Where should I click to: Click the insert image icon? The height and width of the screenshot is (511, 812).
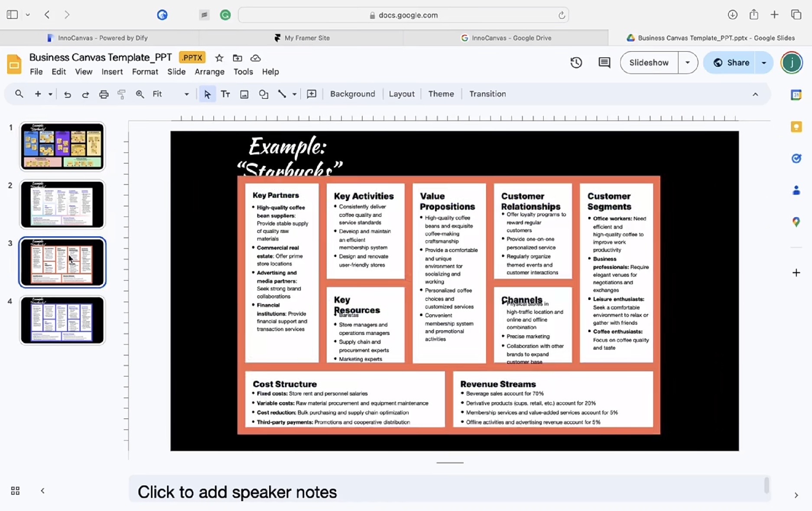244,94
